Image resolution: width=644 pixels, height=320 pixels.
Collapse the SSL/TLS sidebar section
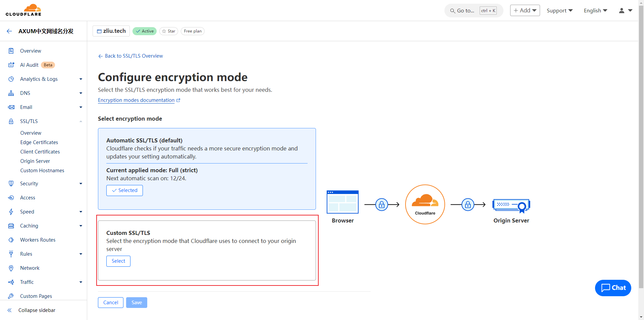pyautogui.click(x=81, y=121)
